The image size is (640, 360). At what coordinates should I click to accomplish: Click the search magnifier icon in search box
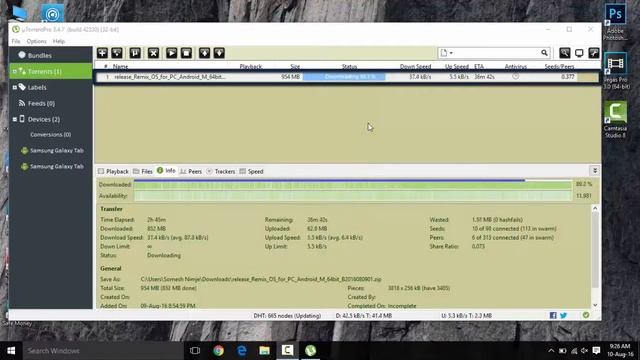click(544, 53)
